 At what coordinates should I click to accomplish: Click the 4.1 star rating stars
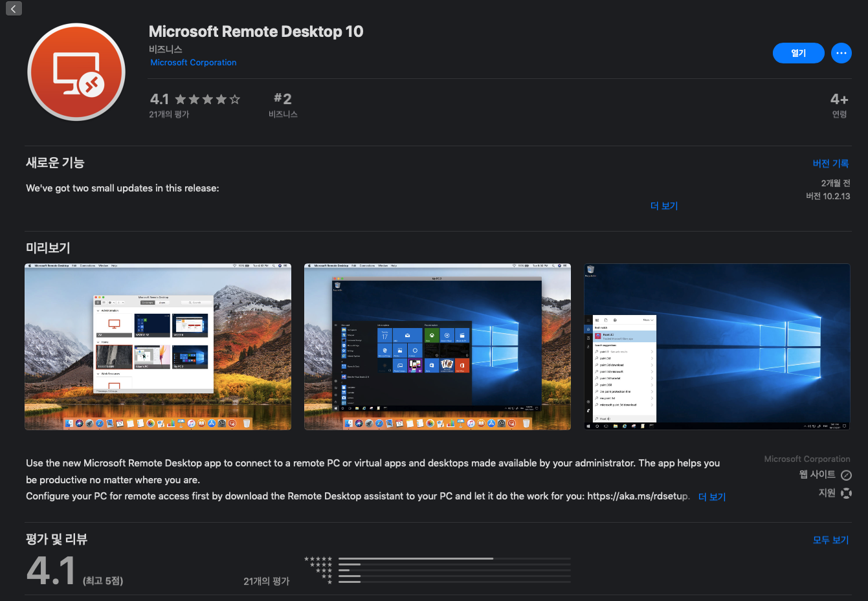point(207,99)
